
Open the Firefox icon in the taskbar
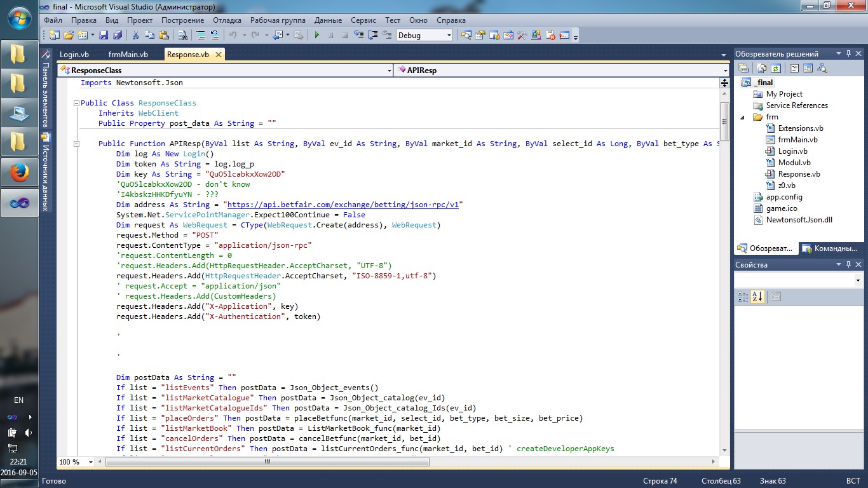pos(18,172)
